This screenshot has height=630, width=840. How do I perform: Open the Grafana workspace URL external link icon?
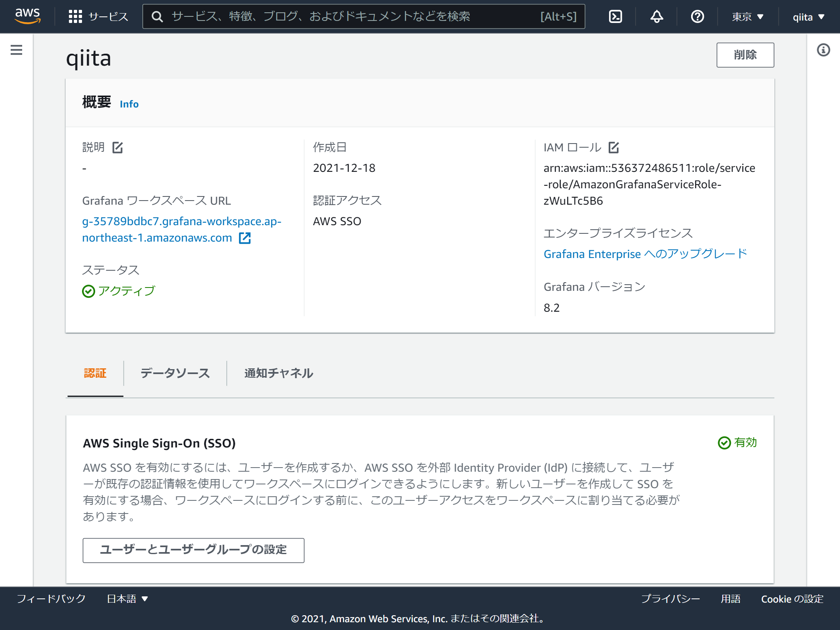coord(245,237)
